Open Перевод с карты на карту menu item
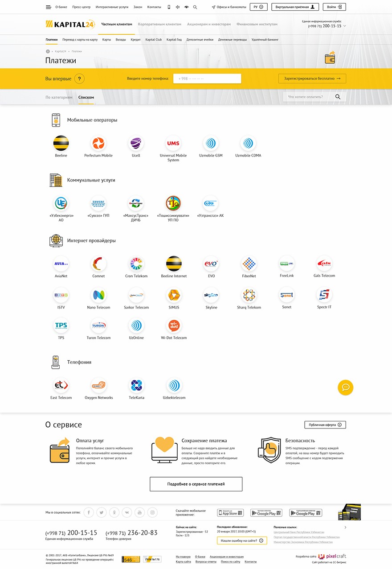 coord(80,40)
